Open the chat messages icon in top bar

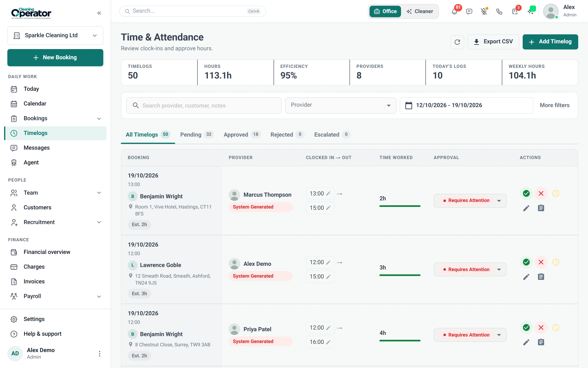[x=469, y=11]
